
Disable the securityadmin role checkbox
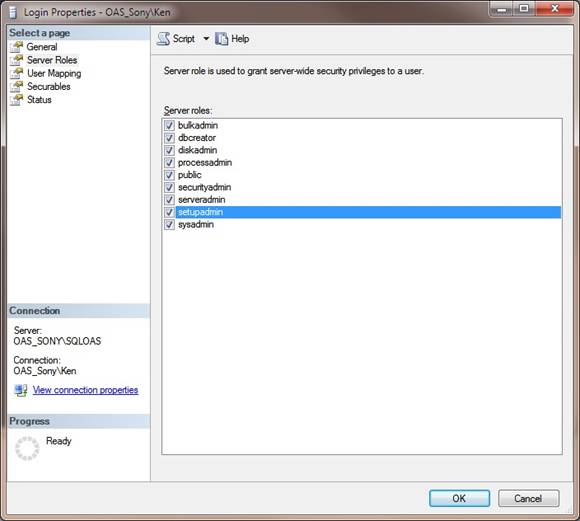169,188
